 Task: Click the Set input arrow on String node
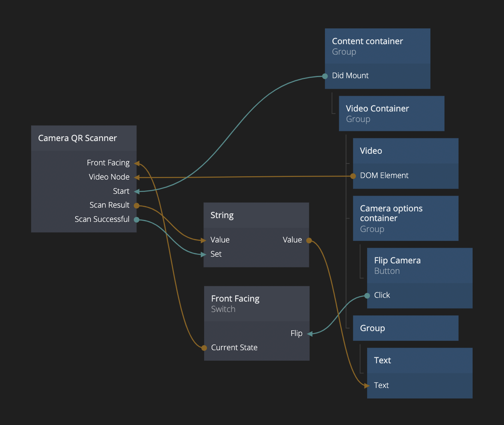203,254
